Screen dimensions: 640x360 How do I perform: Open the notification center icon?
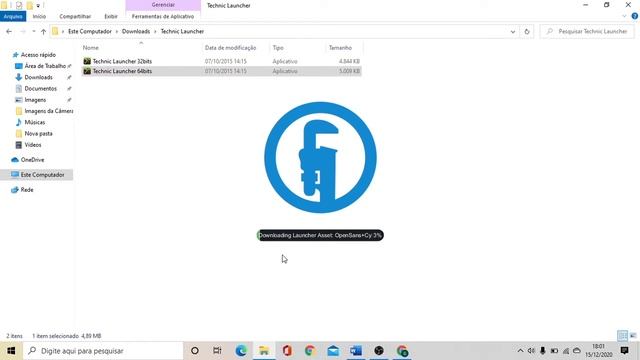tap(624, 351)
